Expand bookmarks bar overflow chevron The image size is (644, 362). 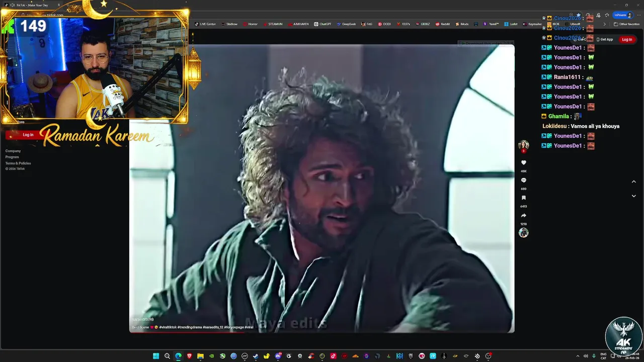pyautogui.click(x=605, y=24)
